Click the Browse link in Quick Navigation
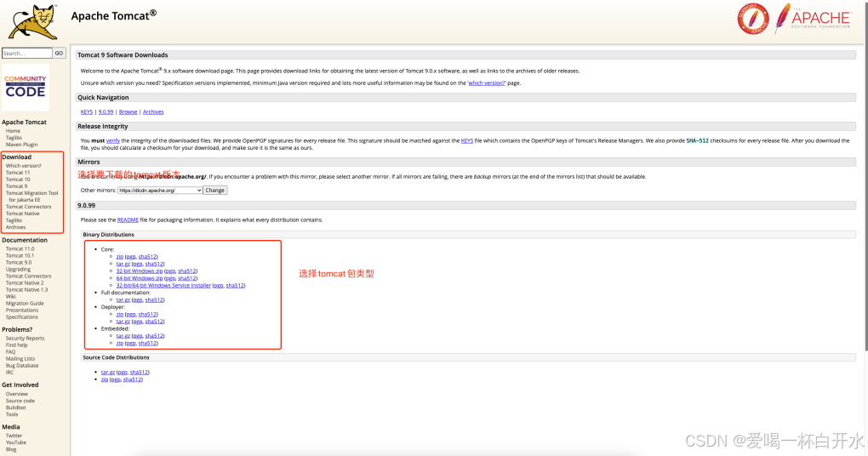 [128, 111]
